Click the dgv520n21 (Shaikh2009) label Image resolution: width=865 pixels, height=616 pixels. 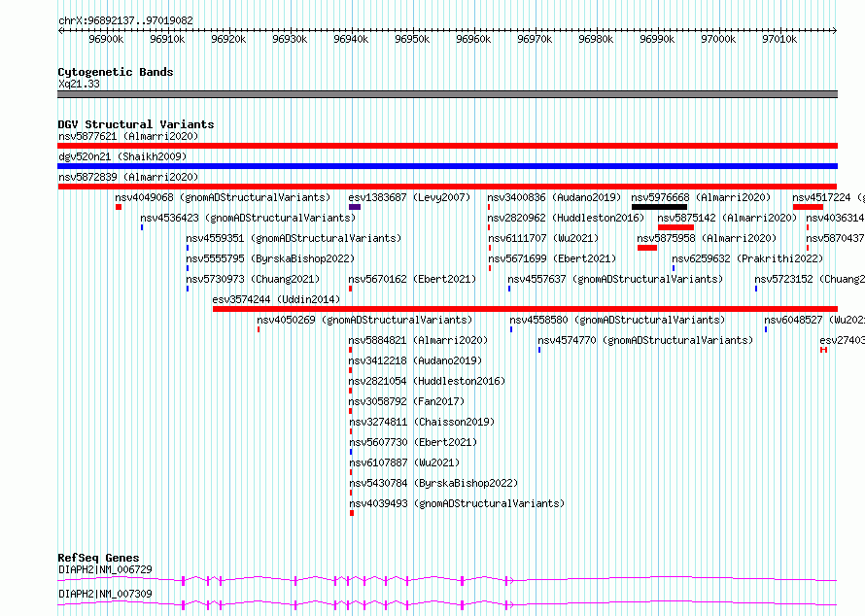[122, 156]
